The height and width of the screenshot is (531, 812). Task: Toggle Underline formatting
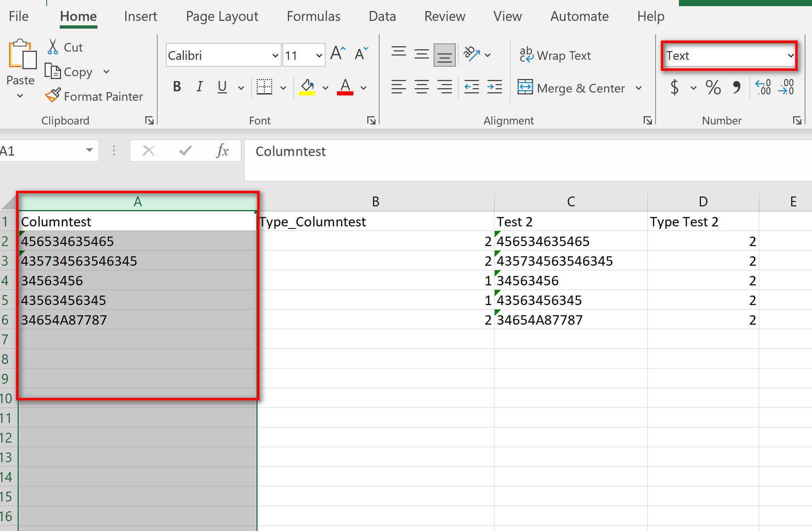222,87
